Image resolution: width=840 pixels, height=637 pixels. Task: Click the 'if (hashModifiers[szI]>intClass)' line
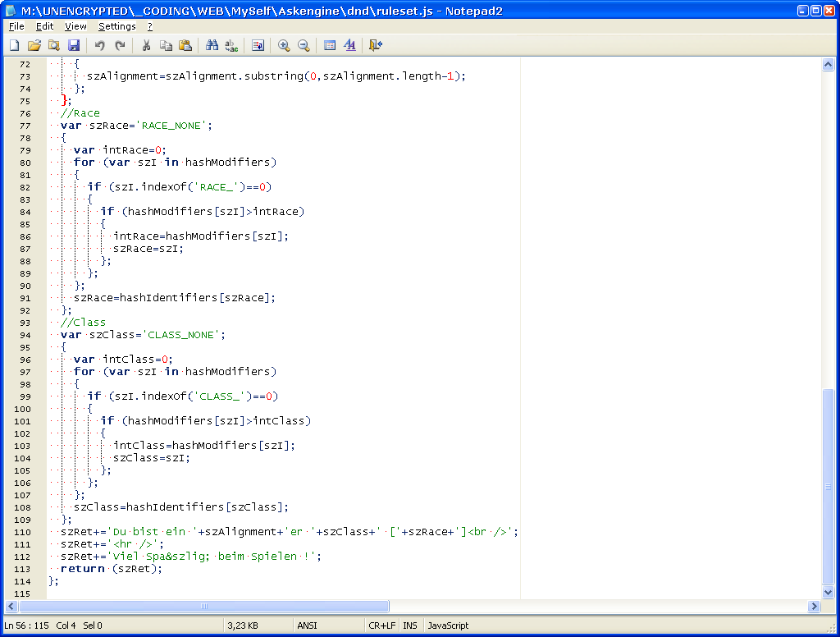(206, 421)
